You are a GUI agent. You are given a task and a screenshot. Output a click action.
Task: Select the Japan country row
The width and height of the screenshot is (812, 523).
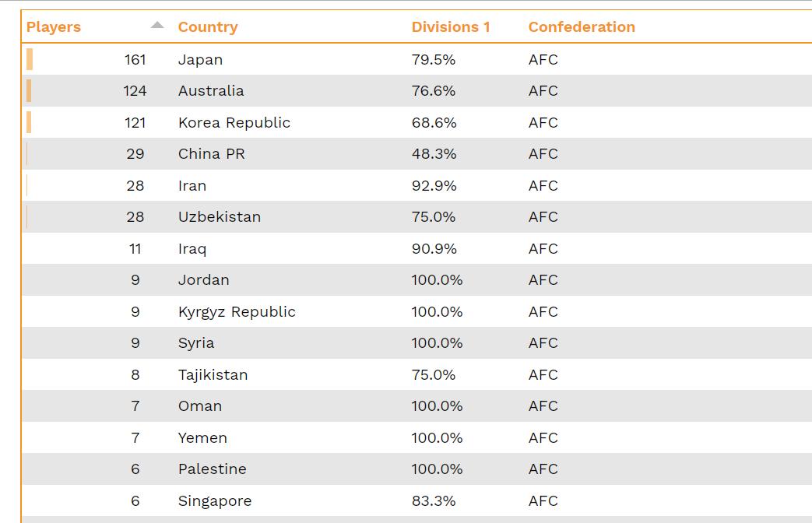click(x=200, y=60)
